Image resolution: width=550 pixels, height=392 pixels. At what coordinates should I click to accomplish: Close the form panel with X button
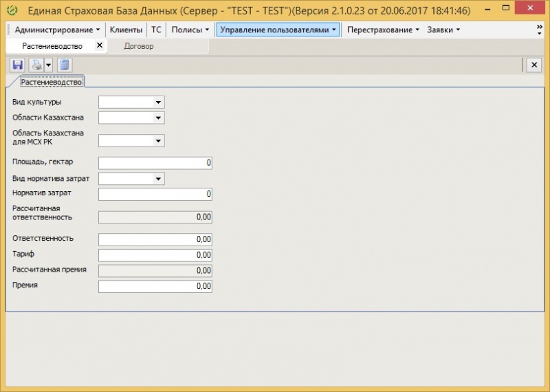click(534, 65)
